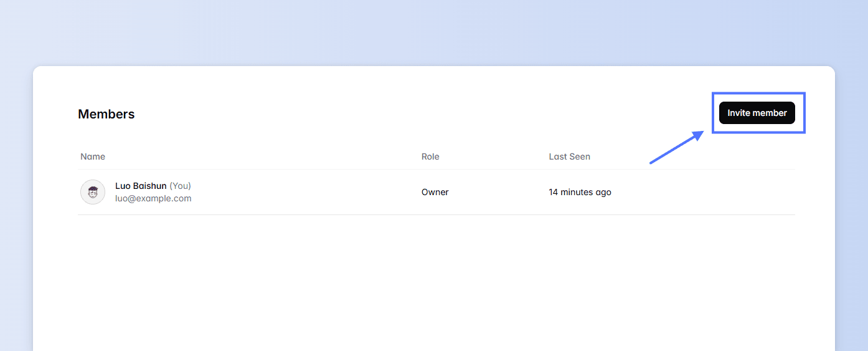Viewport: 868px width, 351px height.
Task: Click the Role column header
Action: [430, 156]
